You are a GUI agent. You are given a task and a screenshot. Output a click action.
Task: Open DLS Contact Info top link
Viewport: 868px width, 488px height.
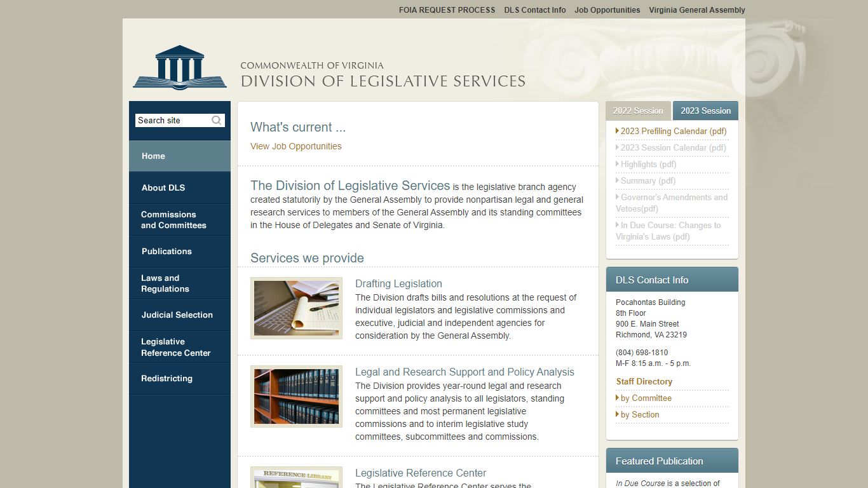point(535,10)
